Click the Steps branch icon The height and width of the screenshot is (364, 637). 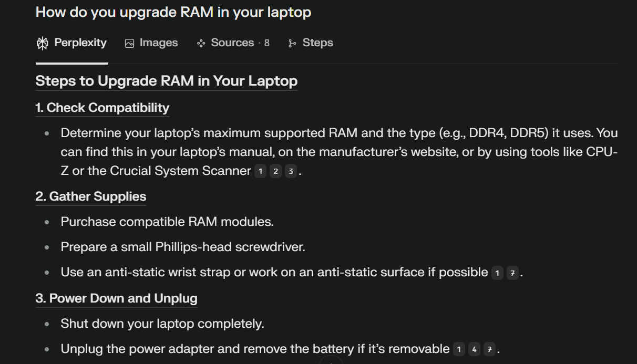(x=292, y=44)
